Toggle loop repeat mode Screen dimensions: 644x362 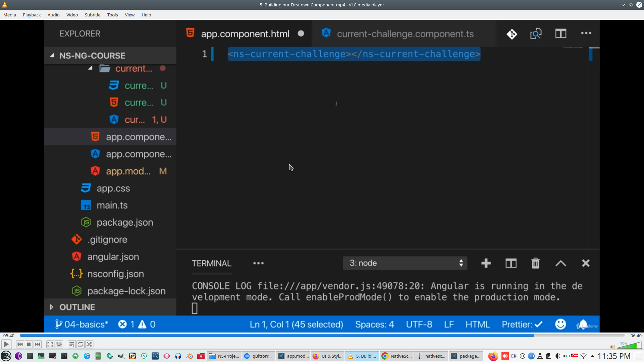point(80,344)
